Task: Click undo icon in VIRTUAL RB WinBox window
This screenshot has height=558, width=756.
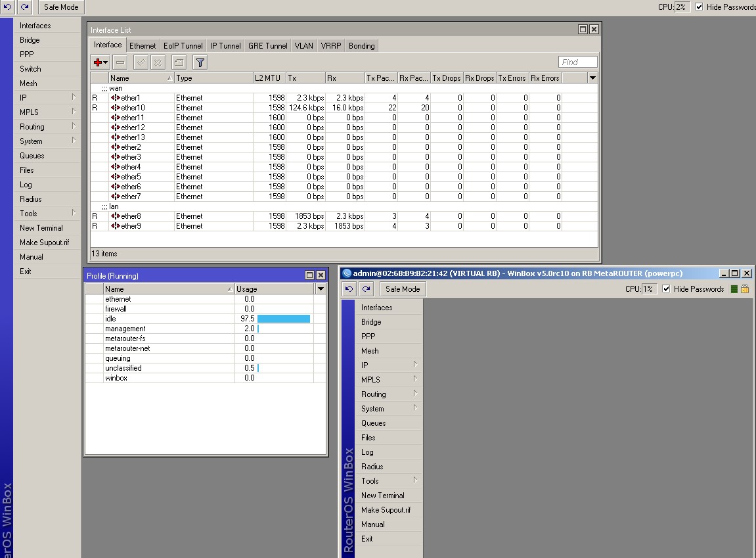Action: point(349,289)
